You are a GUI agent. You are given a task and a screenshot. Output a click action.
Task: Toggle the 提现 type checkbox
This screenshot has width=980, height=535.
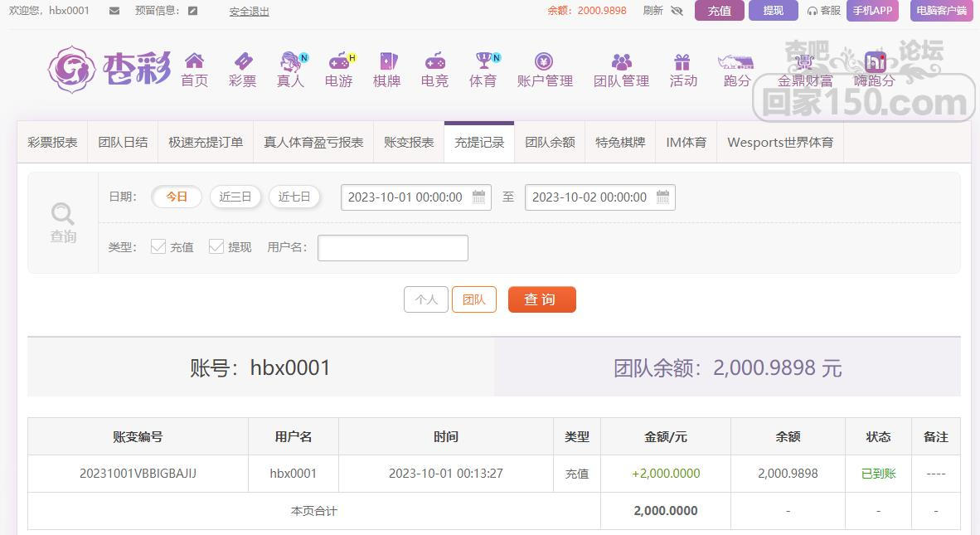(216, 246)
